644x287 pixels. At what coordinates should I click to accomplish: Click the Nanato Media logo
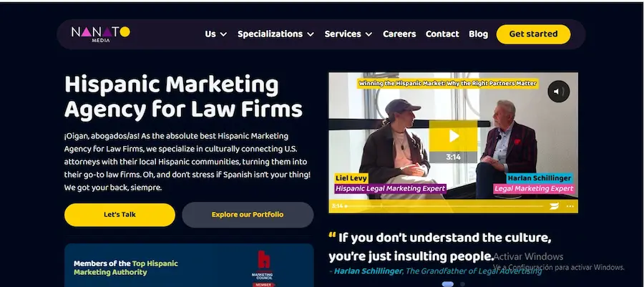click(101, 34)
